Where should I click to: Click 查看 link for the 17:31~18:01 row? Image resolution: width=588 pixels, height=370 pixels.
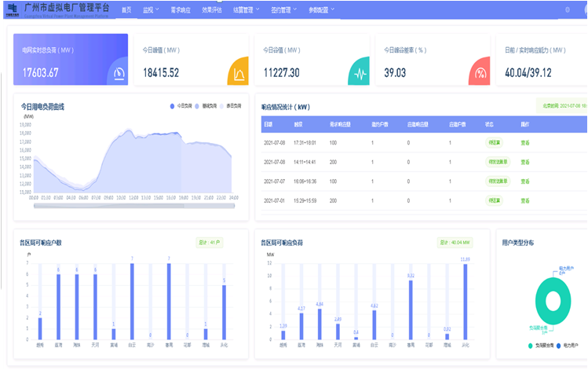(524, 142)
